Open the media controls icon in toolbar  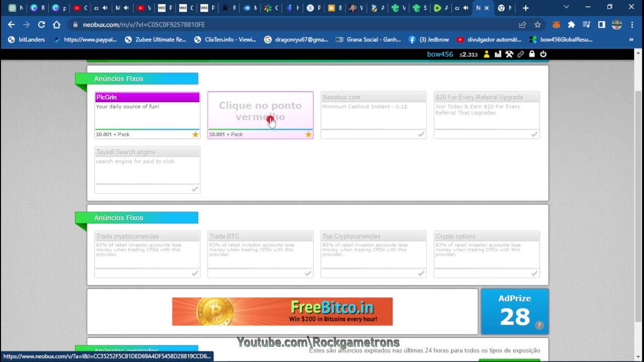point(586,24)
